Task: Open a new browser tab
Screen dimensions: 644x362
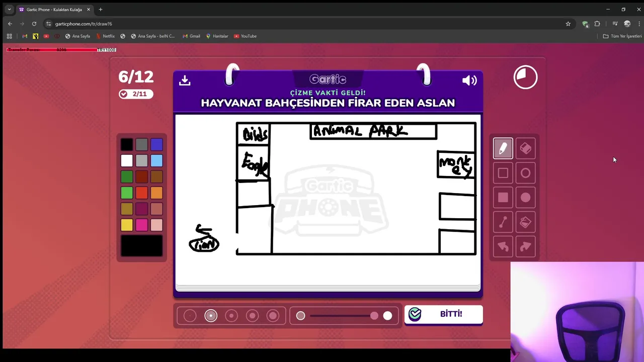Action: (100, 10)
